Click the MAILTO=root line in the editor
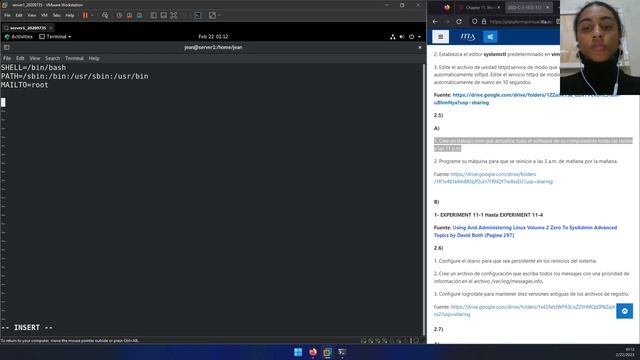 (24, 85)
